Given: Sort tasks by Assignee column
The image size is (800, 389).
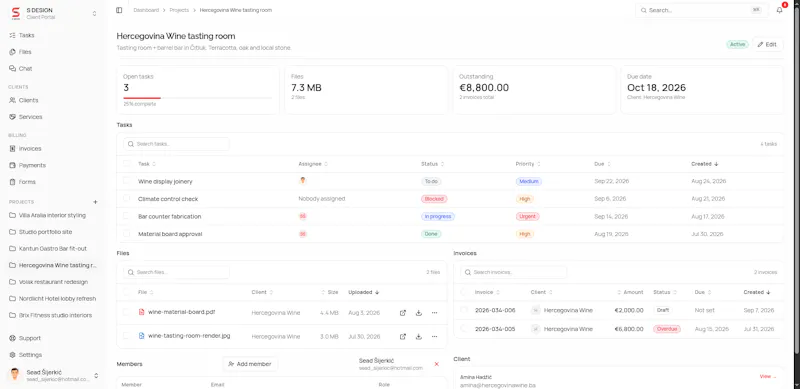Looking at the screenshot, I should click(x=313, y=164).
